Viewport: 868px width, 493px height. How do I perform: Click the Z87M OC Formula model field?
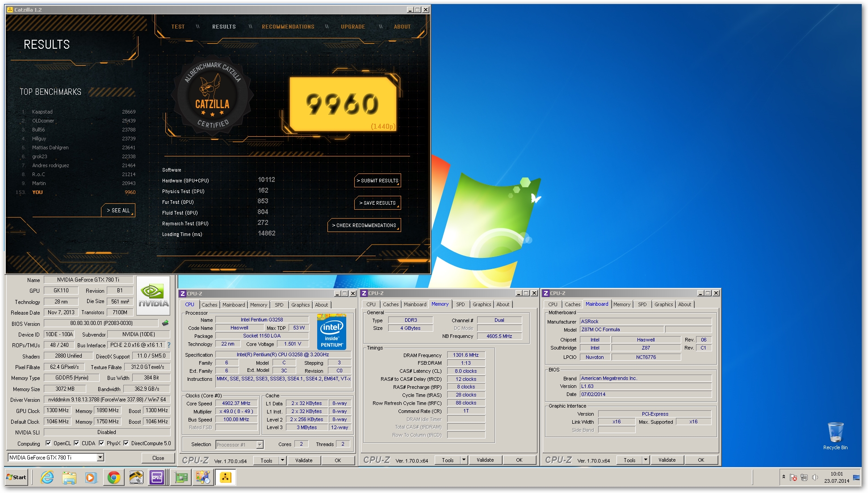coord(621,329)
